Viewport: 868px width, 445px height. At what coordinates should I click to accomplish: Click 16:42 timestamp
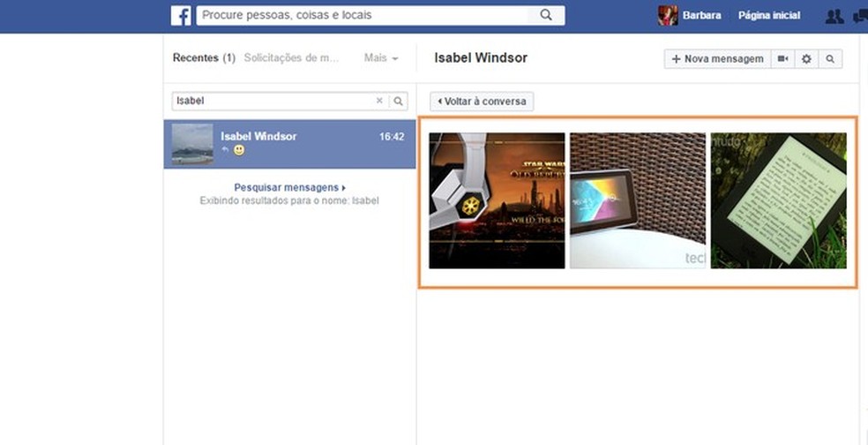pyautogui.click(x=392, y=136)
